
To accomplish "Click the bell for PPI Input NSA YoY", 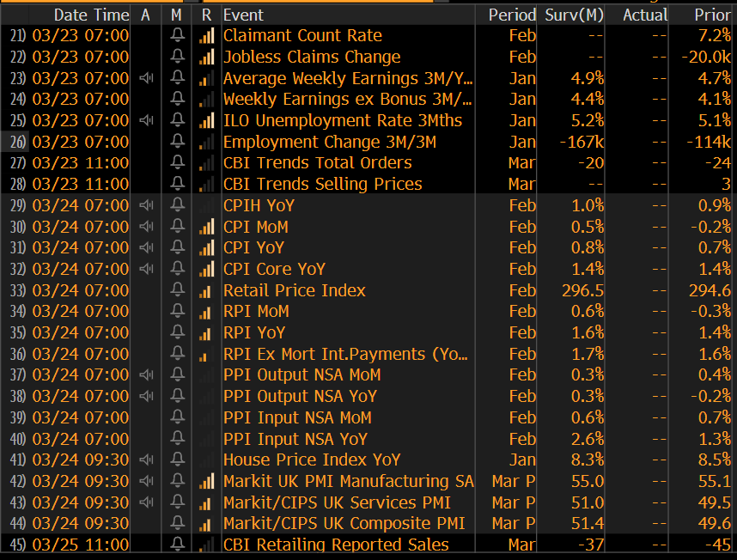I will pyautogui.click(x=177, y=439).
